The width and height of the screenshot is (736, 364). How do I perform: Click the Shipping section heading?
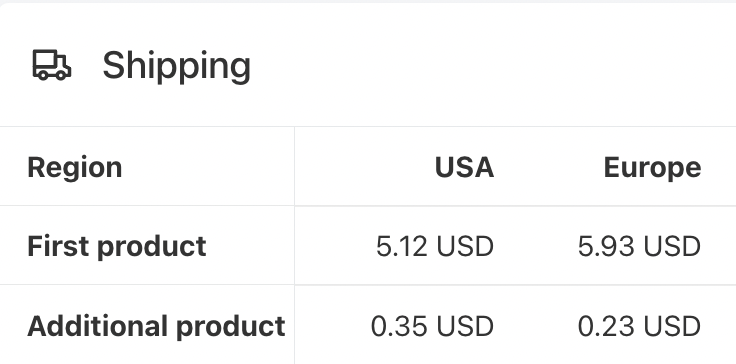[x=176, y=67]
